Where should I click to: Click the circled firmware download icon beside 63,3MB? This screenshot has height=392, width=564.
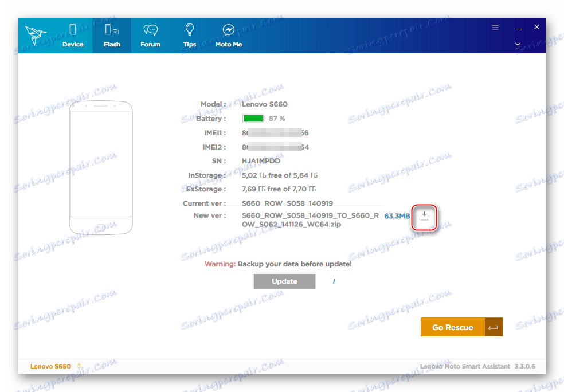coord(424,217)
